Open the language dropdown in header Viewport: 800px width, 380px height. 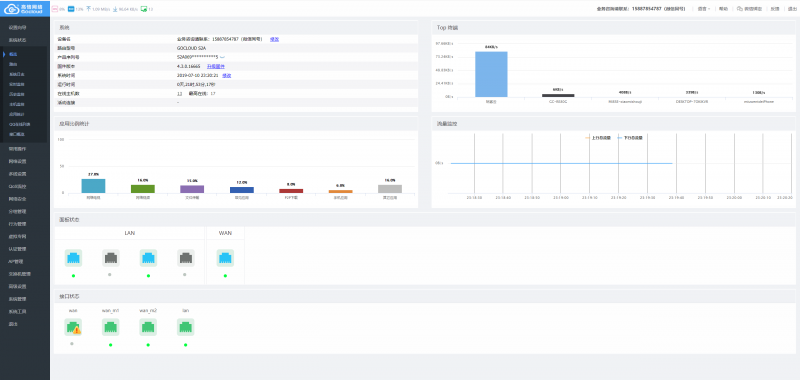704,9
